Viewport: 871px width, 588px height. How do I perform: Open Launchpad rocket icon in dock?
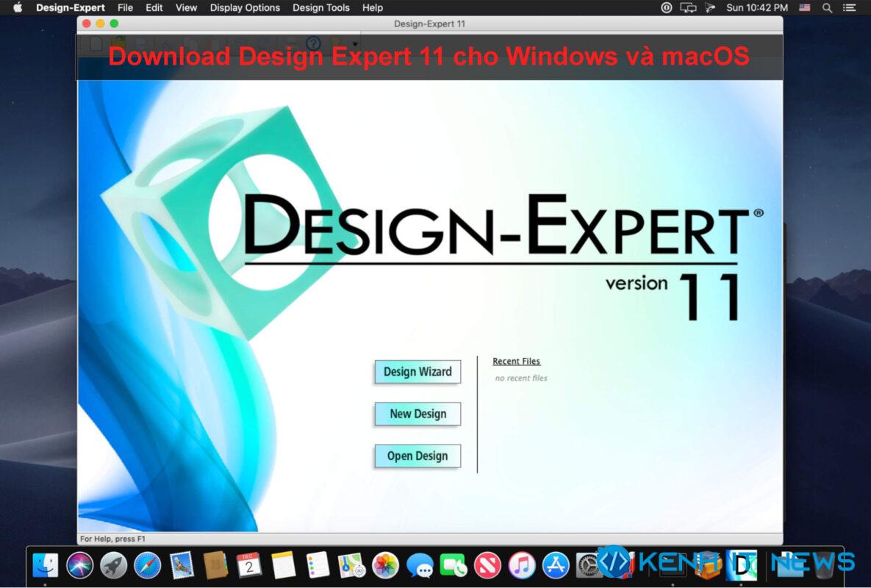113,565
